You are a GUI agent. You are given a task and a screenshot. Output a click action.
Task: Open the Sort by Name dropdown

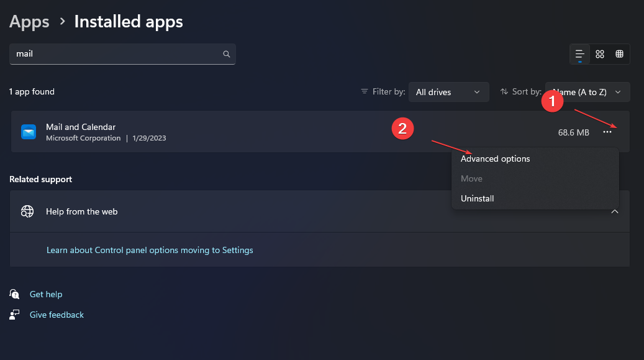(x=587, y=92)
